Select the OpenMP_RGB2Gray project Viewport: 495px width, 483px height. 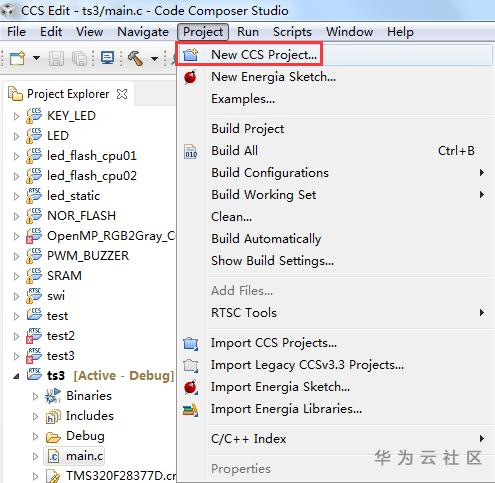click(x=111, y=236)
